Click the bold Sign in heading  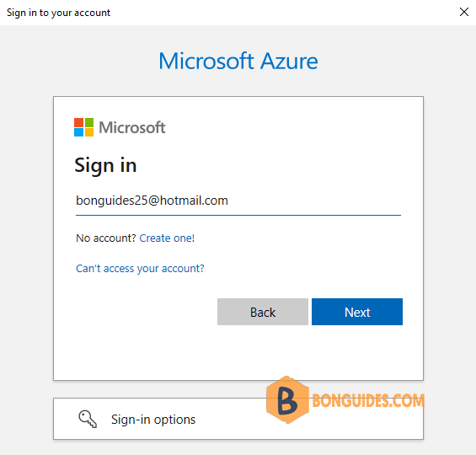pos(105,166)
